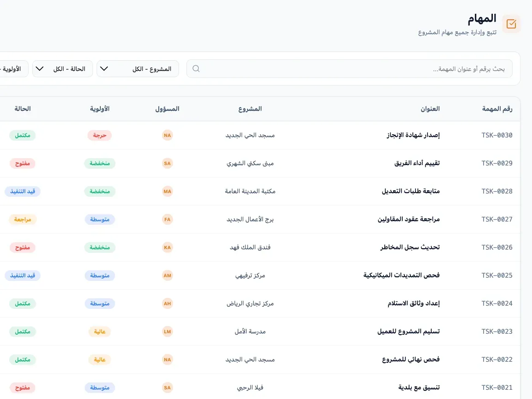The height and width of the screenshot is (399, 532).
Task: Open task TSK-0027
Action: (x=497, y=219)
